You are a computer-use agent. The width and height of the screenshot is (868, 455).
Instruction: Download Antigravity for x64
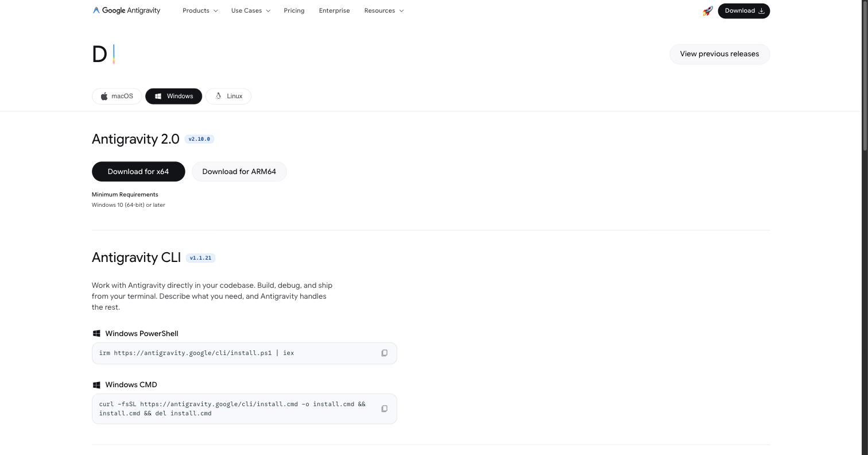[138, 172]
